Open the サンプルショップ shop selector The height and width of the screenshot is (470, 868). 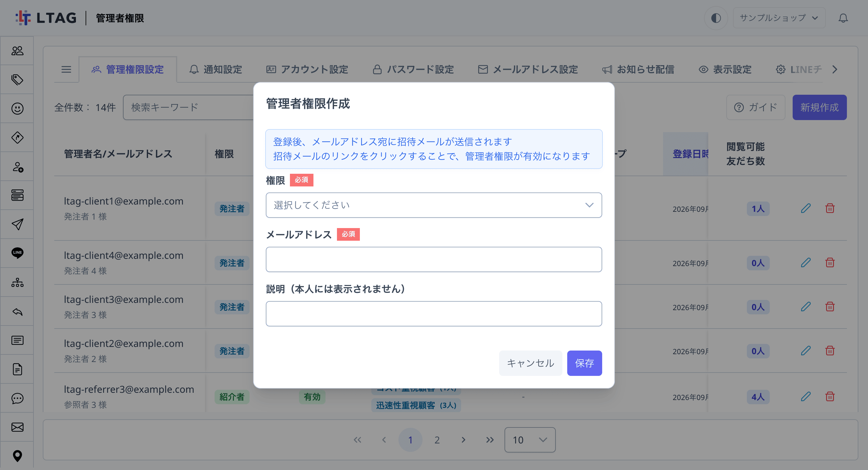coord(779,18)
